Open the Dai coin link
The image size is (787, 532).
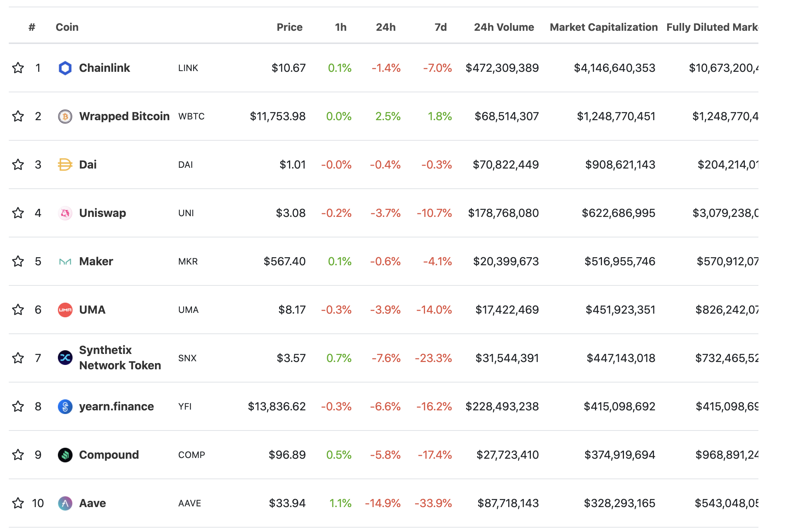pyautogui.click(x=88, y=165)
